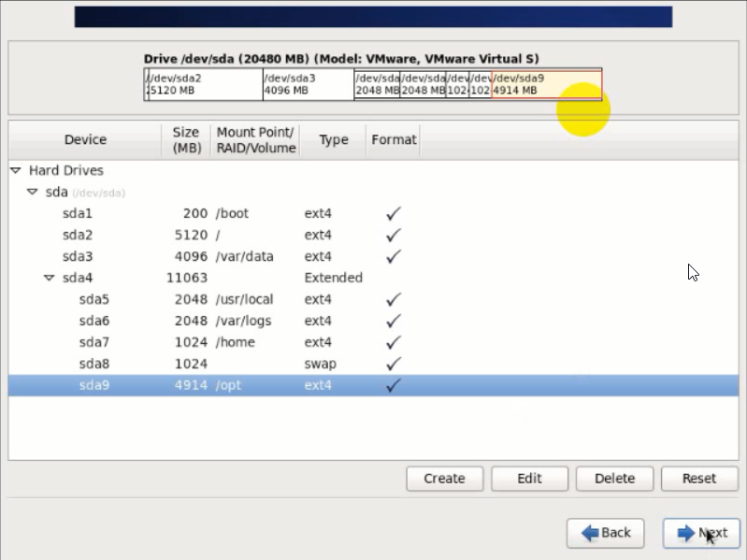The image size is (747, 560).
Task: Click the blue arrow icon on Next
Action: (x=686, y=533)
